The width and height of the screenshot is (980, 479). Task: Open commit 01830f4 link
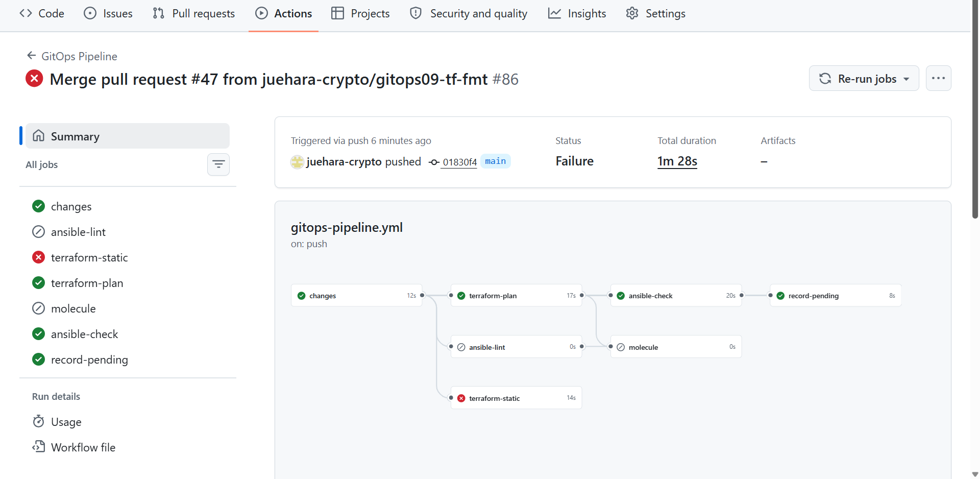pos(459,162)
